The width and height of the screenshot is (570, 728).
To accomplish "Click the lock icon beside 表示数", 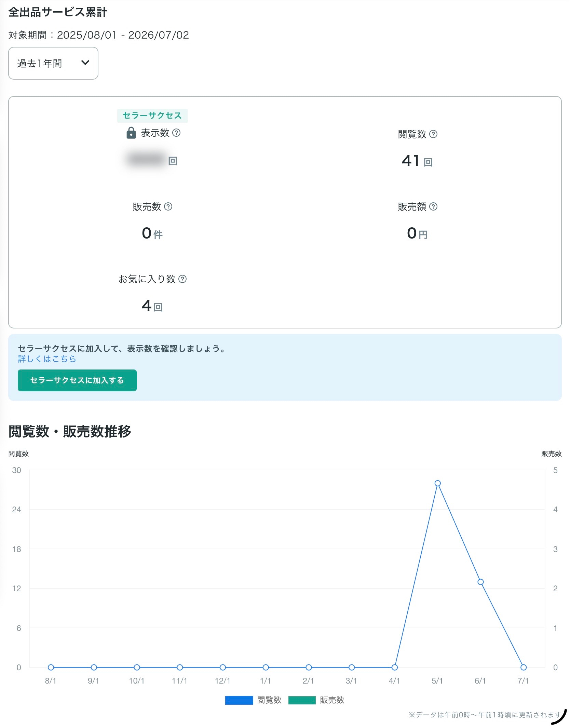I will (x=131, y=133).
